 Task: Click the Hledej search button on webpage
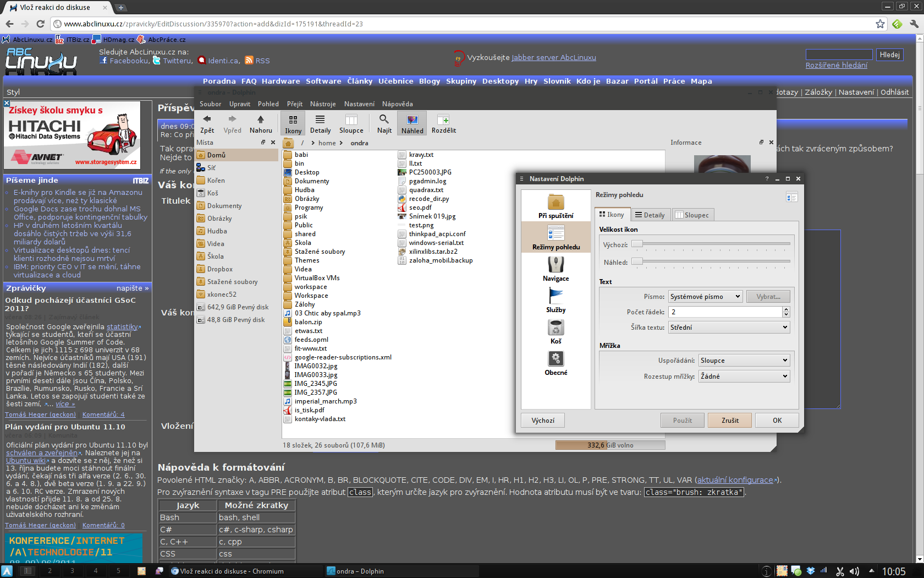[889, 54]
